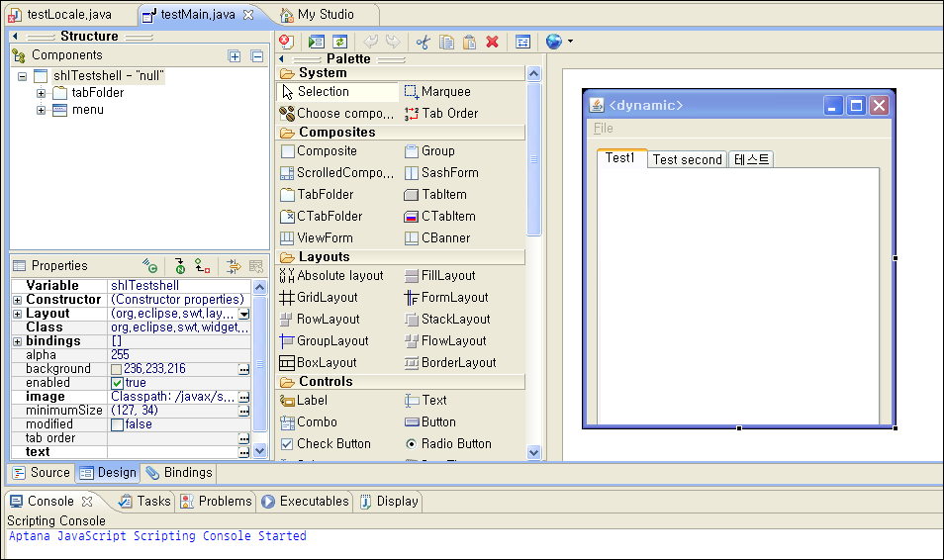
Task: Click the layout assistant toolbar icon
Action: (x=522, y=42)
